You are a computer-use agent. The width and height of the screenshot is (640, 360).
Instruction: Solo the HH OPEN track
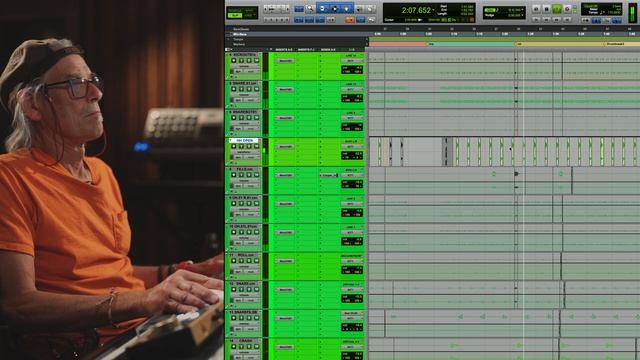(x=249, y=146)
